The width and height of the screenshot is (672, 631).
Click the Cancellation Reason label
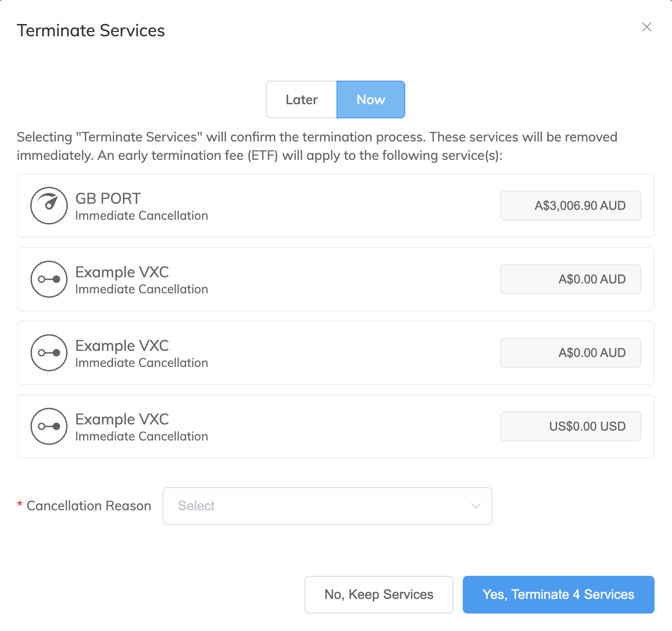tap(89, 506)
